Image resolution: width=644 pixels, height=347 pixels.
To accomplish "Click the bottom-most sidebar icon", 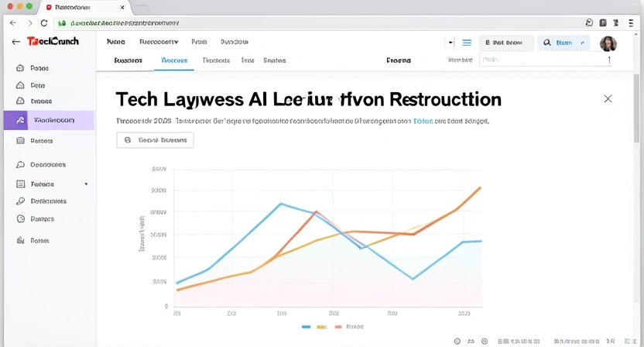I will [x=20, y=241].
